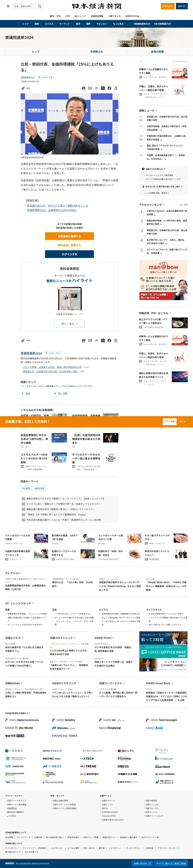Share to X using top icon
The image size is (193, 868).
(x=103, y=88)
